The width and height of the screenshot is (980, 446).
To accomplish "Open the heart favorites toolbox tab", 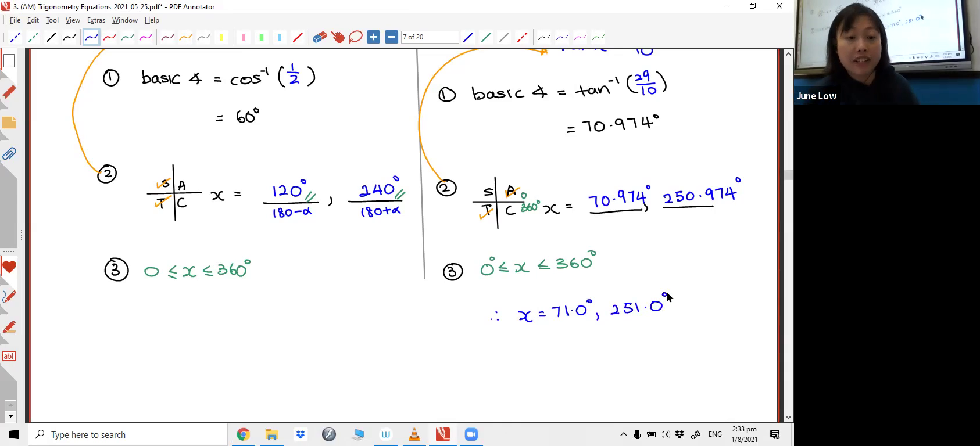I will (9, 268).
